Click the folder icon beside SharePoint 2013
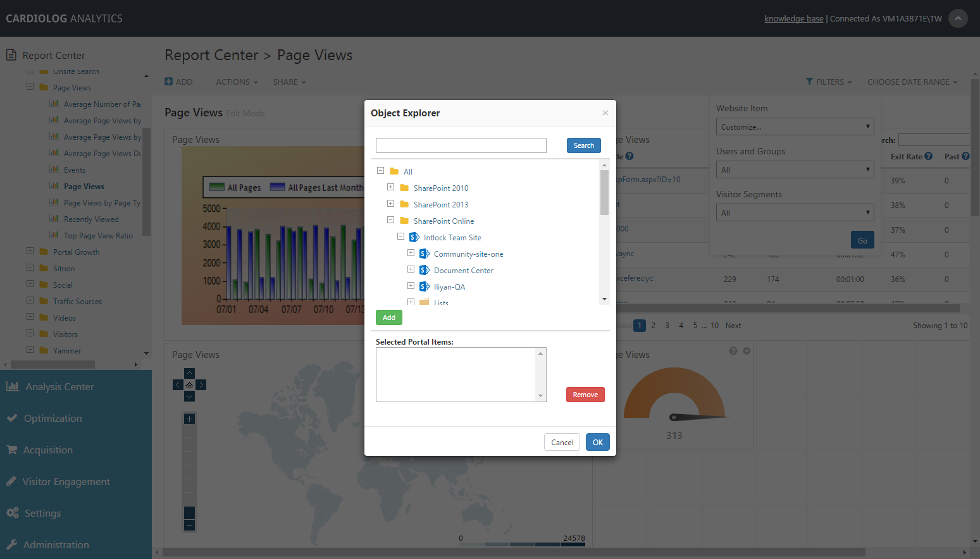The height and width of the screenshot is (559, 980). [x=404, y=204]
